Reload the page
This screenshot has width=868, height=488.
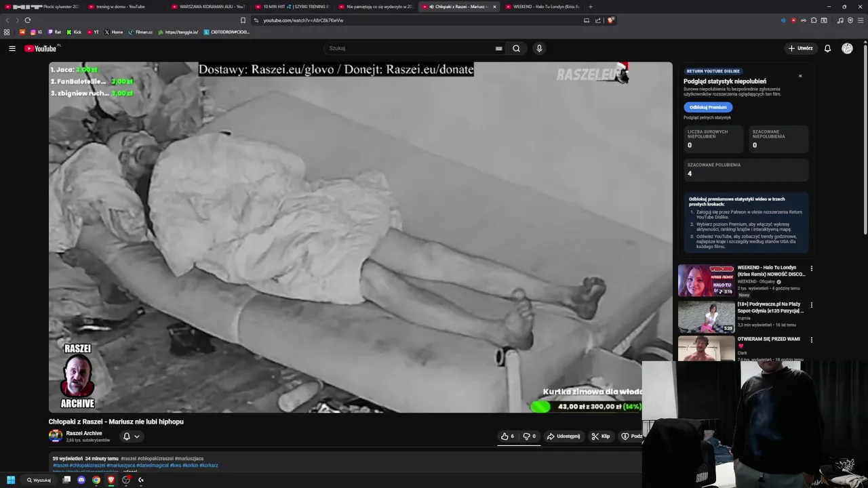pyautogui.click(x=28, y=20)
